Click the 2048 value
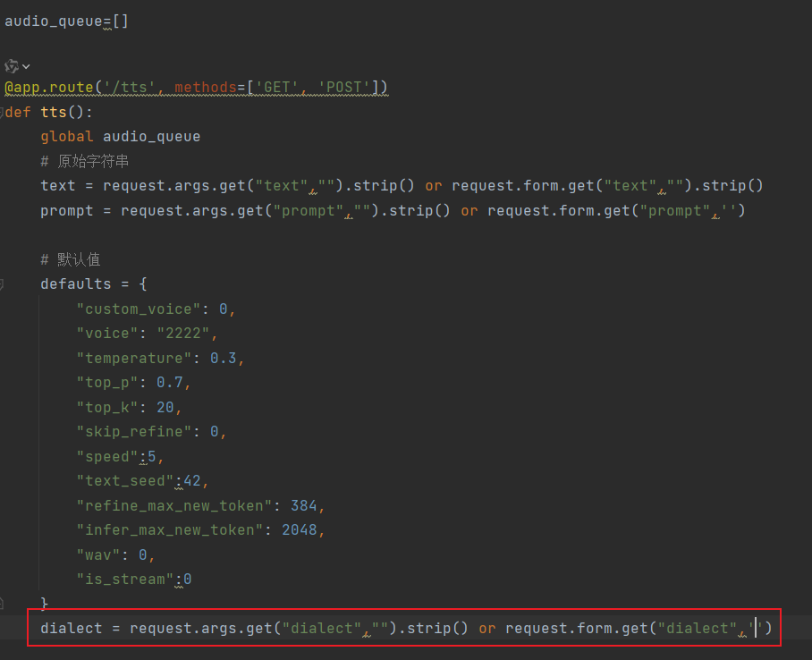This screenshot has width=812, height=660. point(300,530)
